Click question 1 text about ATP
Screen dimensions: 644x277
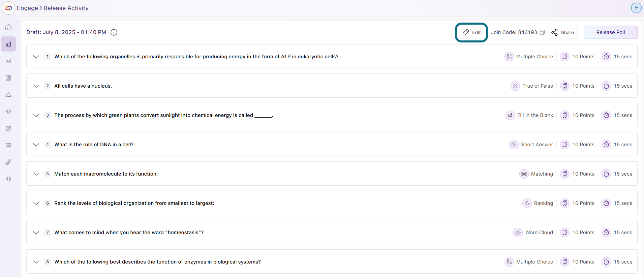coord(196,57)
